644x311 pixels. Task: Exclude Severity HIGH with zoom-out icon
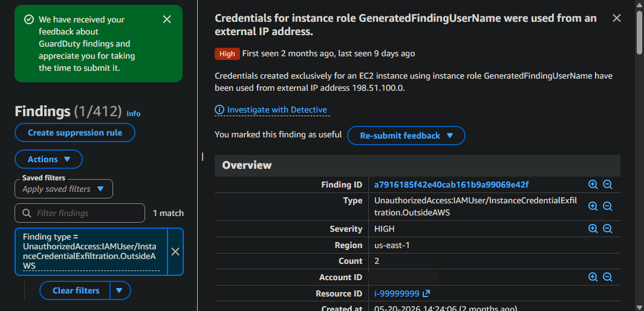608,229
